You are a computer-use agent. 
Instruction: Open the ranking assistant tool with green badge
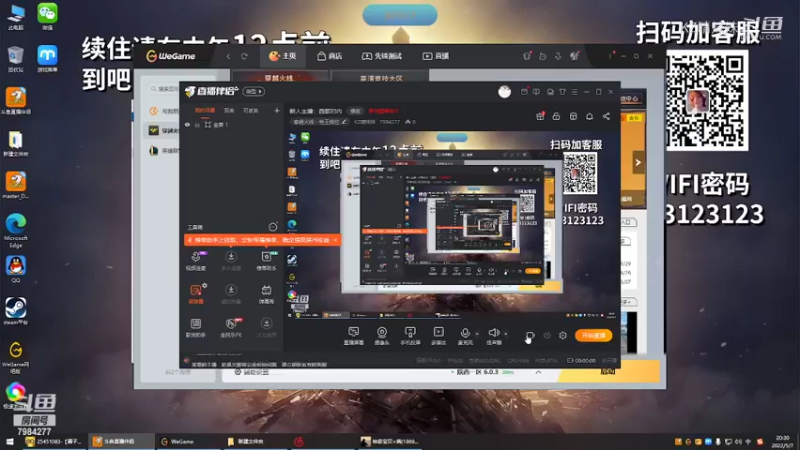coord(266,261)
